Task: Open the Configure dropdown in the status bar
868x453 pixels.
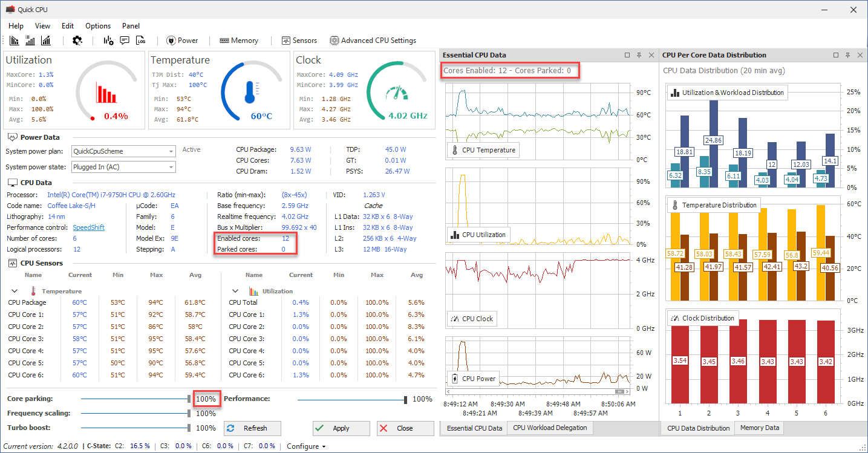Action: click(x=305, y=446)
